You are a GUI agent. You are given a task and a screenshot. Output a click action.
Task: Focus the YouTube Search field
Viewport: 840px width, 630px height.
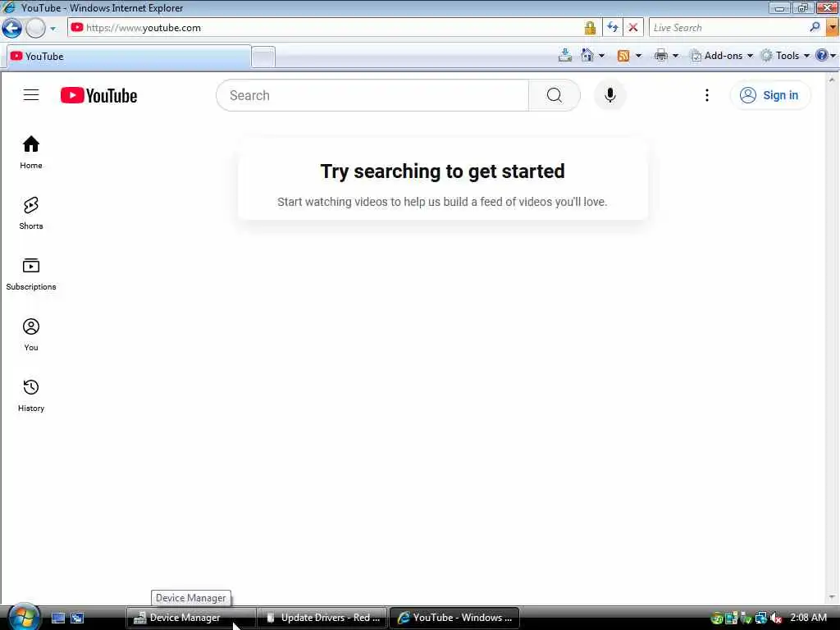pyautogui.click(x=372, y=95)
